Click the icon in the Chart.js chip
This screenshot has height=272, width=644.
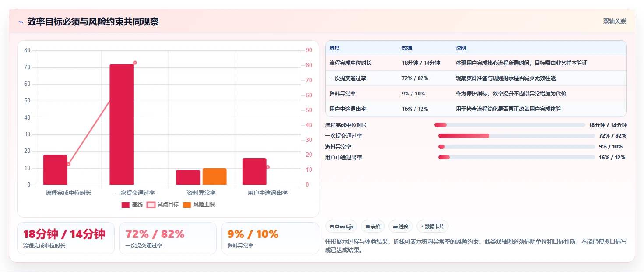coord(332,226)
